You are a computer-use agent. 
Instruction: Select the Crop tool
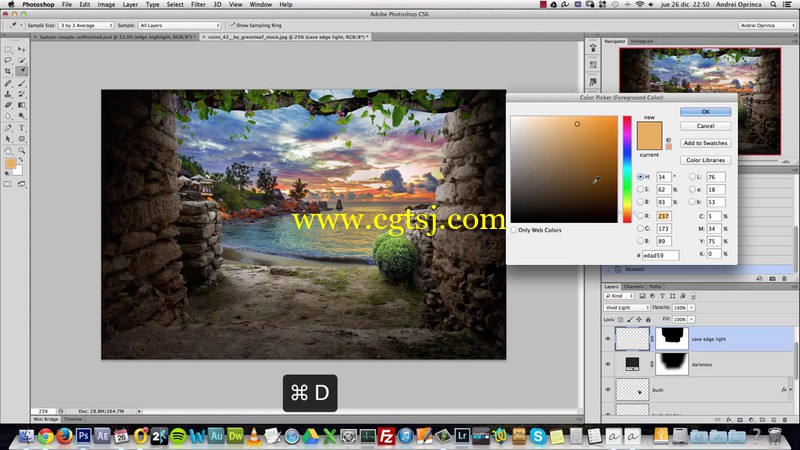pyautogui.click(x=8, y=71)
